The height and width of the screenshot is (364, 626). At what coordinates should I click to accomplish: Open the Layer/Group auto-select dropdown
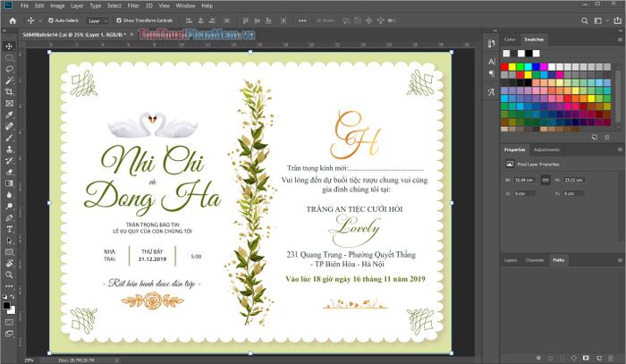click(x=97, y=19)
